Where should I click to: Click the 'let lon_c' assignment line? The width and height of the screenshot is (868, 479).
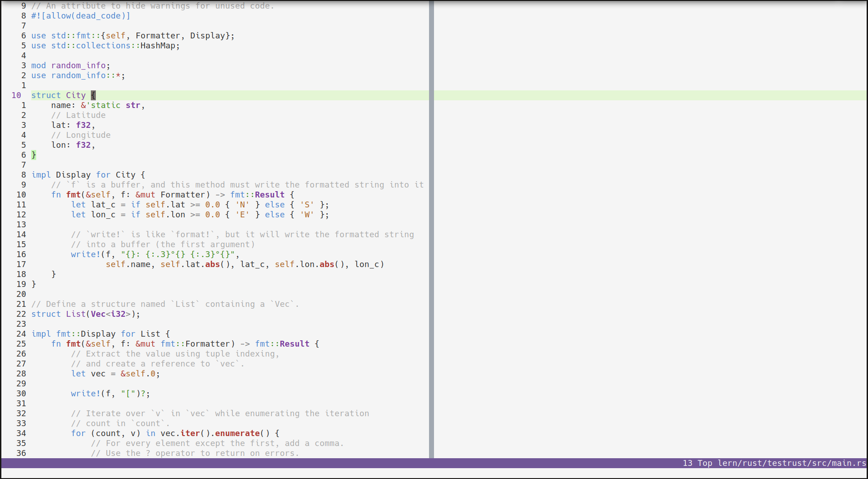click(200, 215)
